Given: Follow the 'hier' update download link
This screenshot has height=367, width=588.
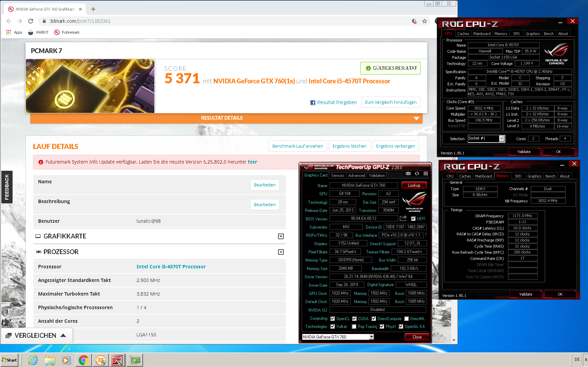Looking at the screenshot, I should click(252, 162).
